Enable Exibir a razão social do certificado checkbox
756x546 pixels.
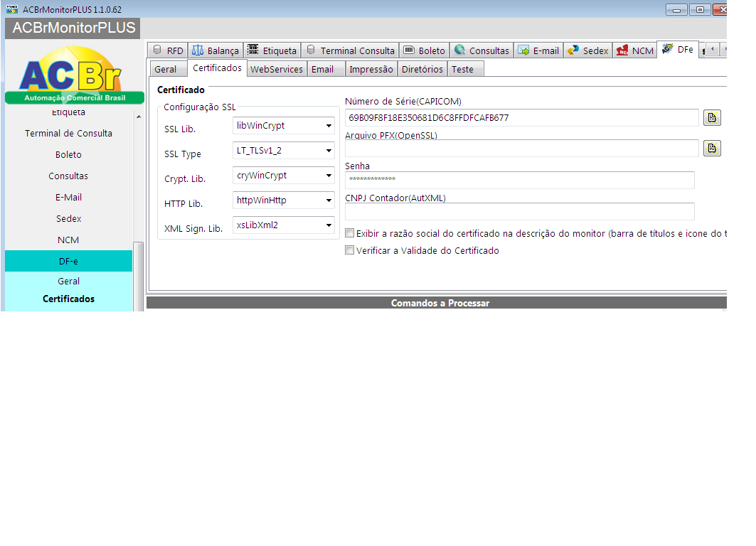click(x=350, y=233)
